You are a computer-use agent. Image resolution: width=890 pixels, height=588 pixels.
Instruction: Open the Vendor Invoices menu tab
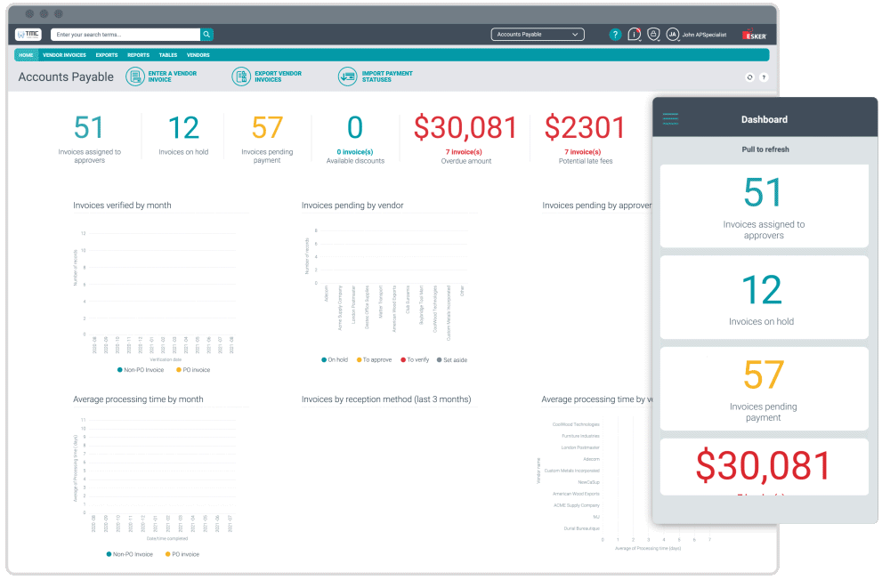tap(64, 55)
